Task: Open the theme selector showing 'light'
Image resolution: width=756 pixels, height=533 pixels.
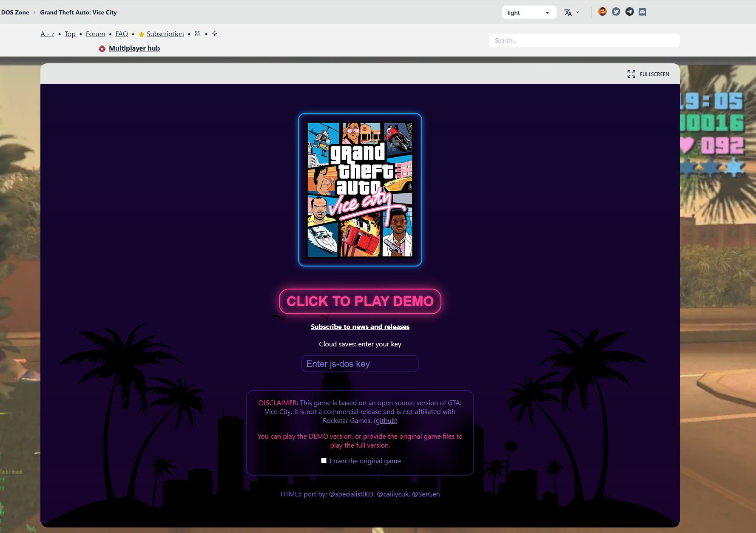Action: (x=529, y=12)
